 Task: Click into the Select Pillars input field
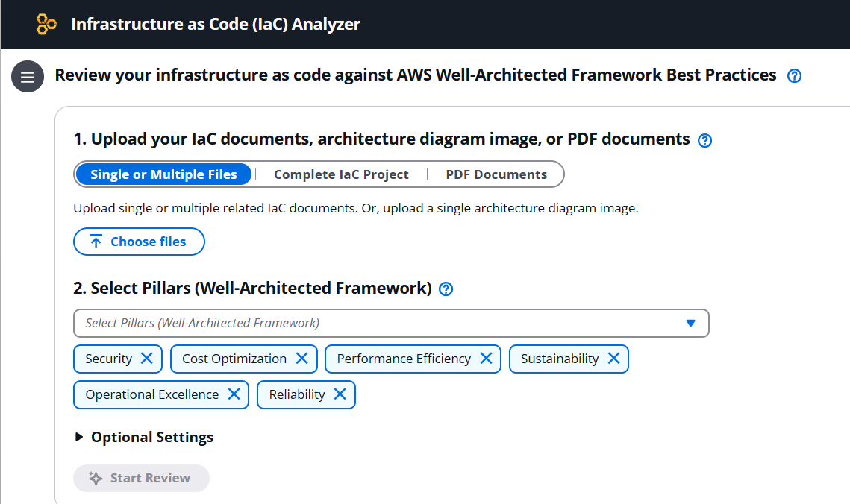click(x=391, y=323)
